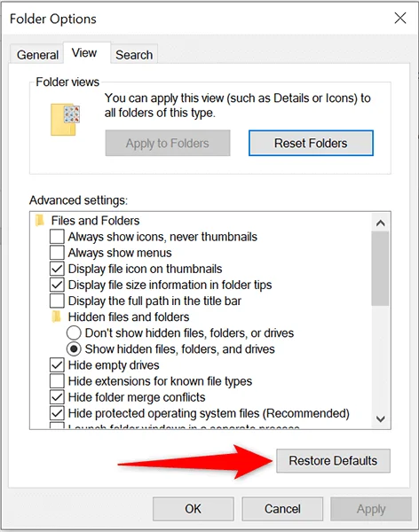419x532 pixels.
Task: Confirm the dialog with OK
Action: click(193, 509)
